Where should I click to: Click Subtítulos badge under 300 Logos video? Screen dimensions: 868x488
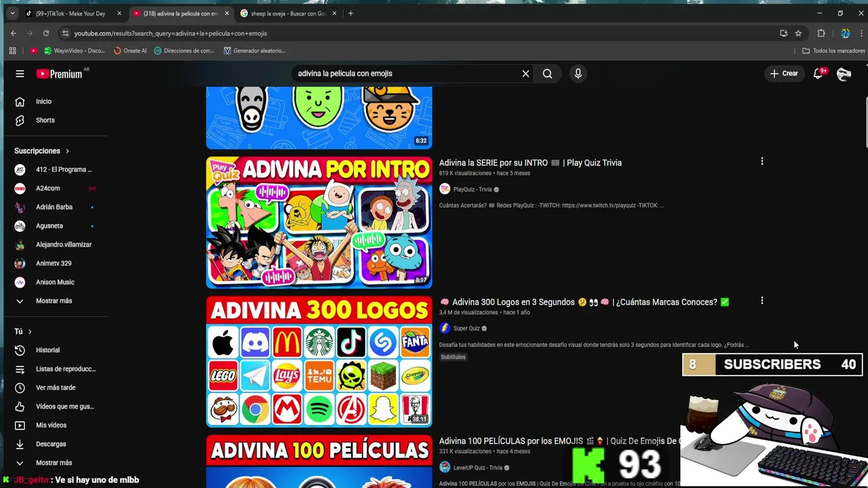(x=453, y=357)
